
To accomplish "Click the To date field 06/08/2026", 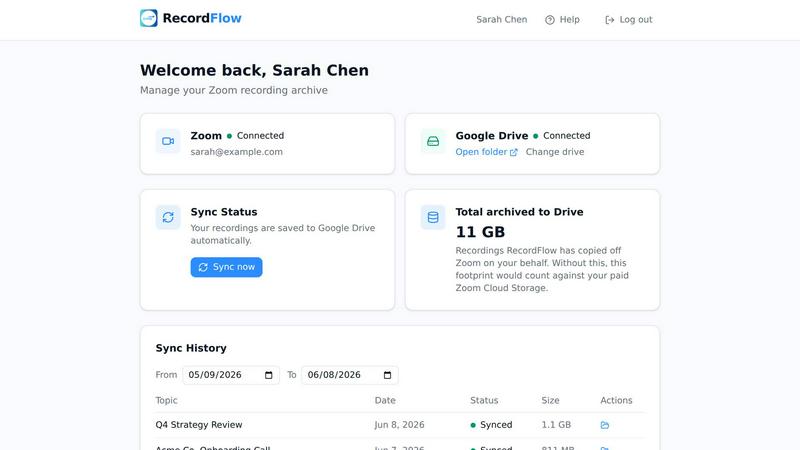I will coord(349,375).
